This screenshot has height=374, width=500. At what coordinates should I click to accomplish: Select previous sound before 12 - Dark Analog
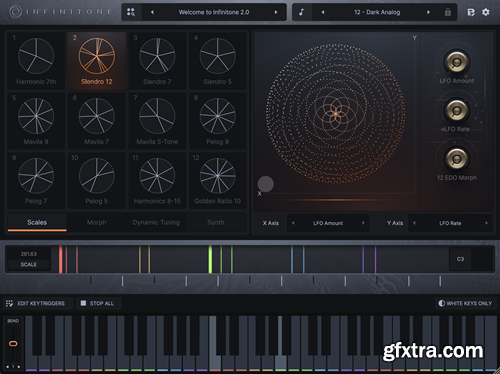click(x=323, y=12)
